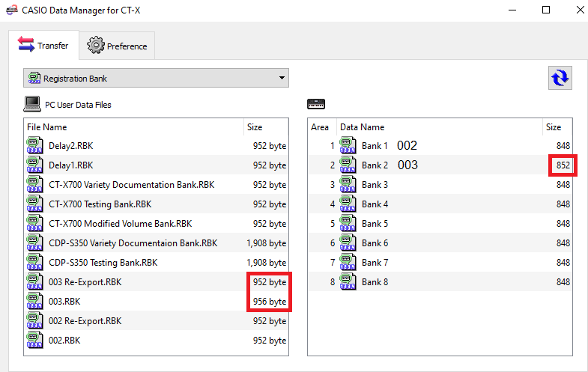Select the Delay2.RBK file name

pyautogui.click(x=71, y=146)
